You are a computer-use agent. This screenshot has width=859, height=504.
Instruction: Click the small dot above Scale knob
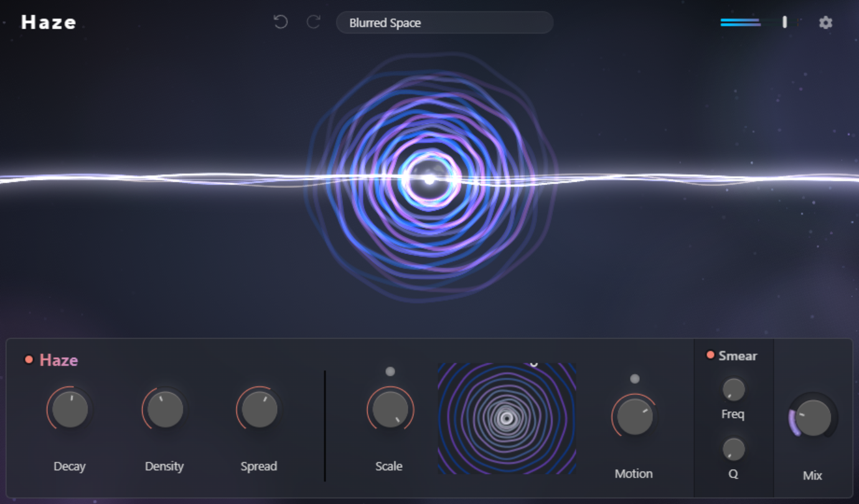click(390, 371)
